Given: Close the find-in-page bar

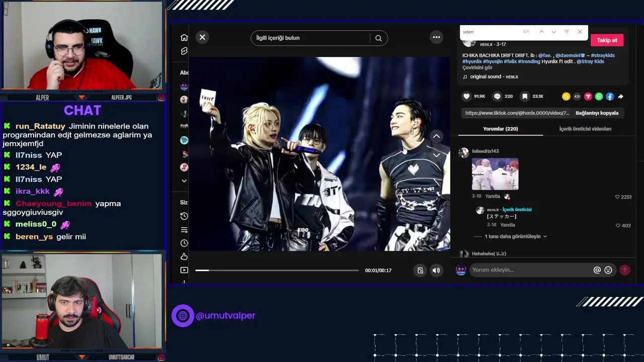Looking at the screenshot, I should click(580, 32).
